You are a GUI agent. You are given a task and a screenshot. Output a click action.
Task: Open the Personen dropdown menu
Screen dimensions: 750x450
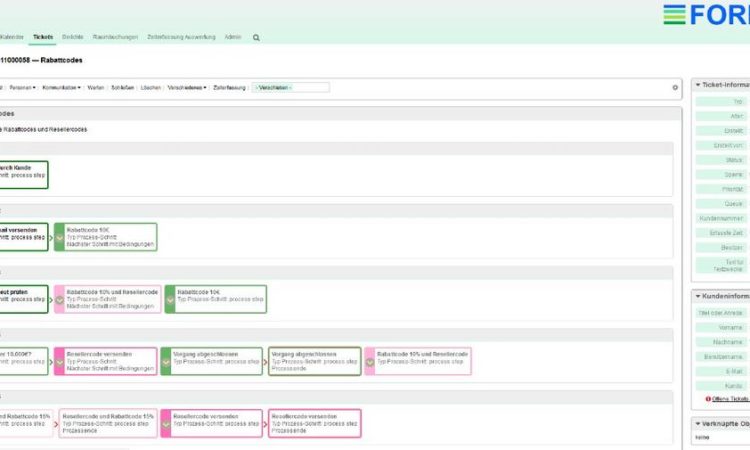(21, 88)
